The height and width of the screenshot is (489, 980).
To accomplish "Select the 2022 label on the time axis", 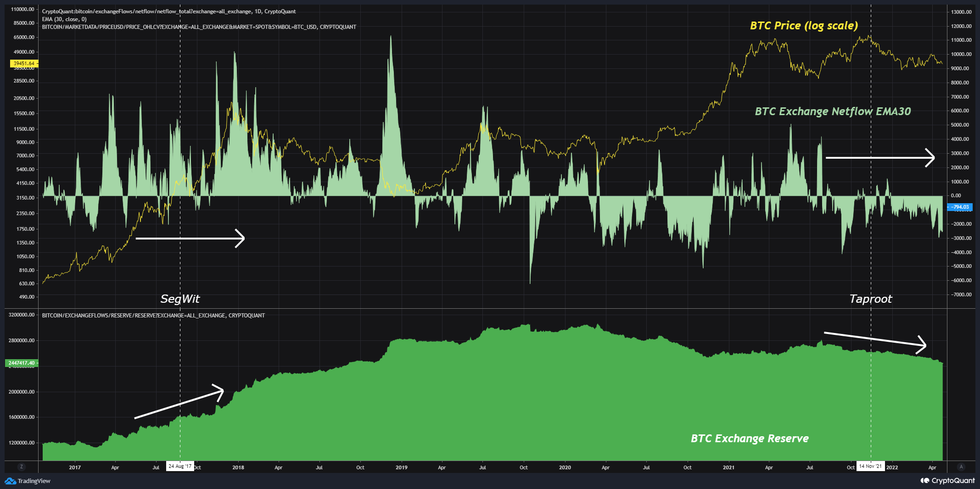I will (893, 467).
